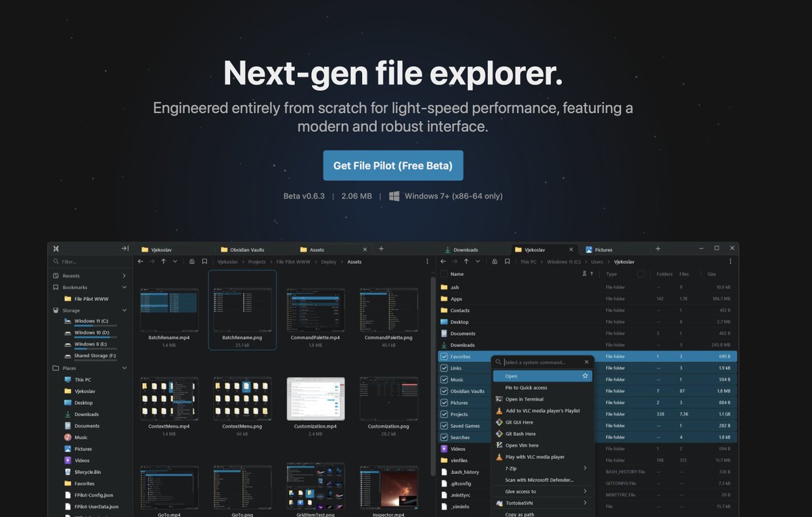Open history dropdown in left pane toolbar
The image size is (812, 517).
click(x=175, y=261)
